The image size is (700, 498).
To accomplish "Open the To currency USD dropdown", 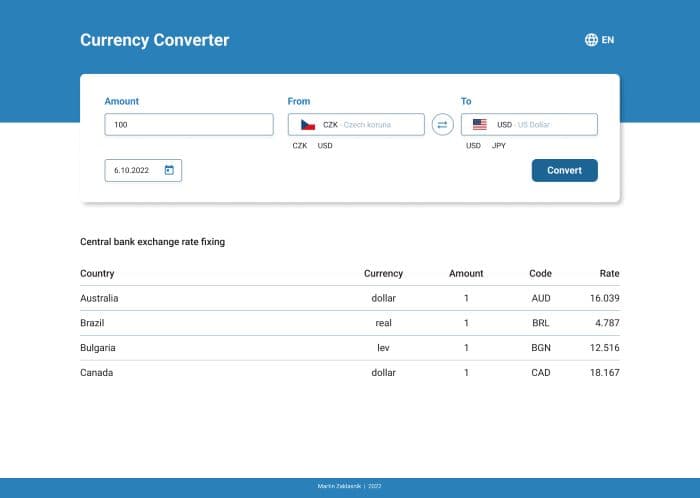I will [529, 124].
